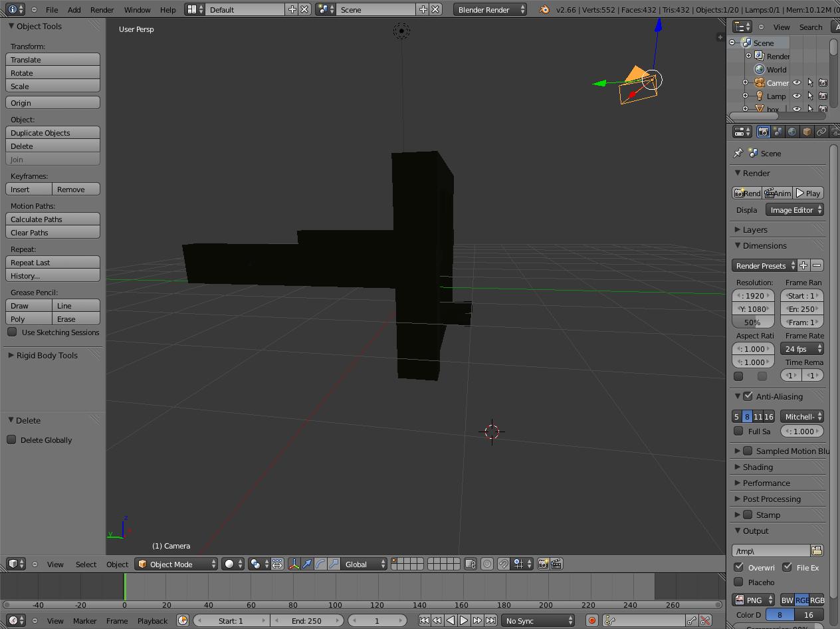The height and width of the screenshot is (629, 840).
Task: Open the Window menu
Action: pos(137,10)
